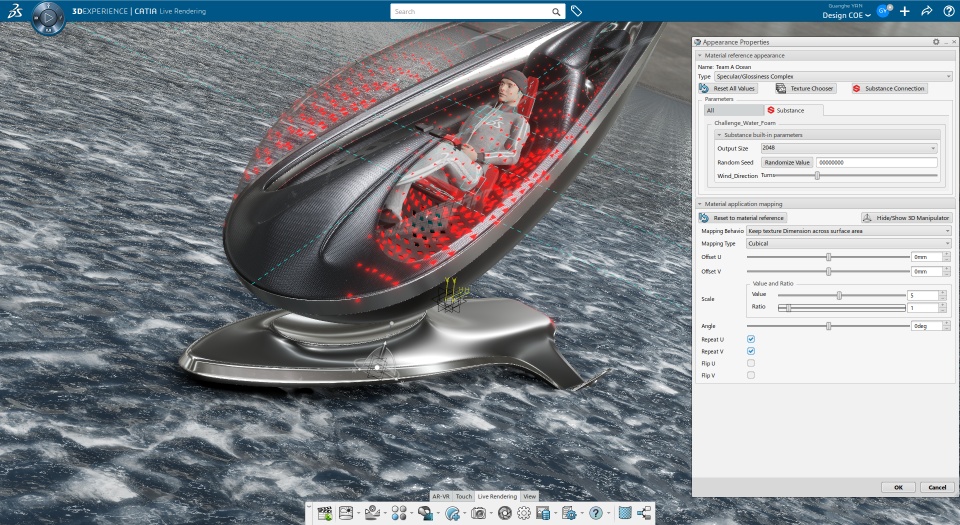Click the lights and landscape toolbar icon
960x525 pixels.
pos(372,513)
